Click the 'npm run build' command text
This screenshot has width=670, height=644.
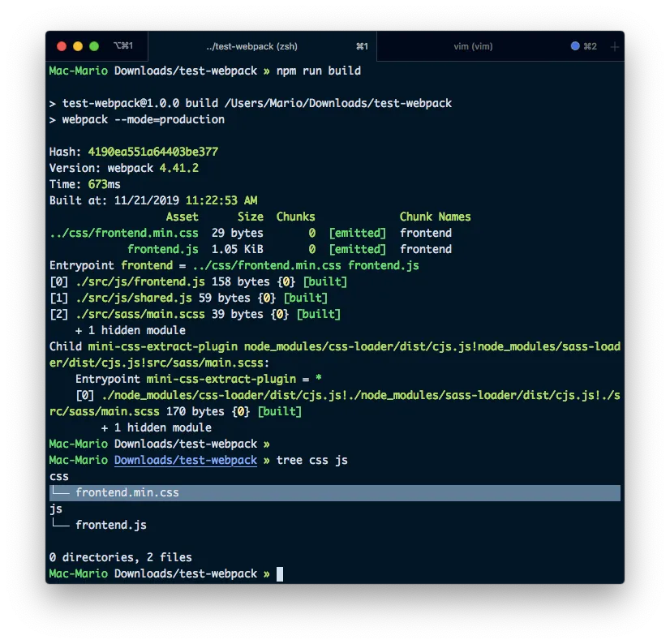(318, 71)
